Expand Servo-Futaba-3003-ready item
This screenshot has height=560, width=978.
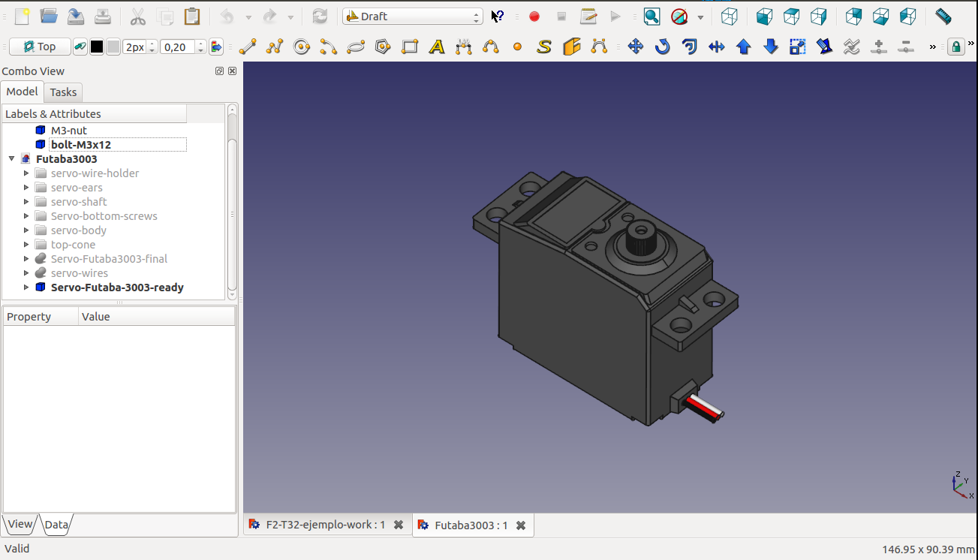[x=26, y=288]
